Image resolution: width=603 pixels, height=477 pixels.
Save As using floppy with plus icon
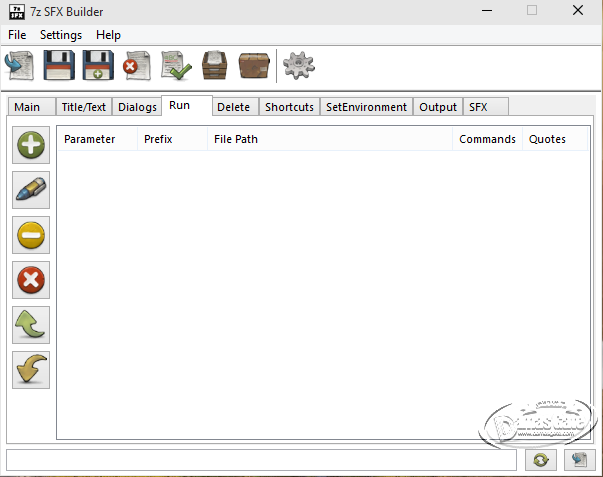(x=98, y=66)
